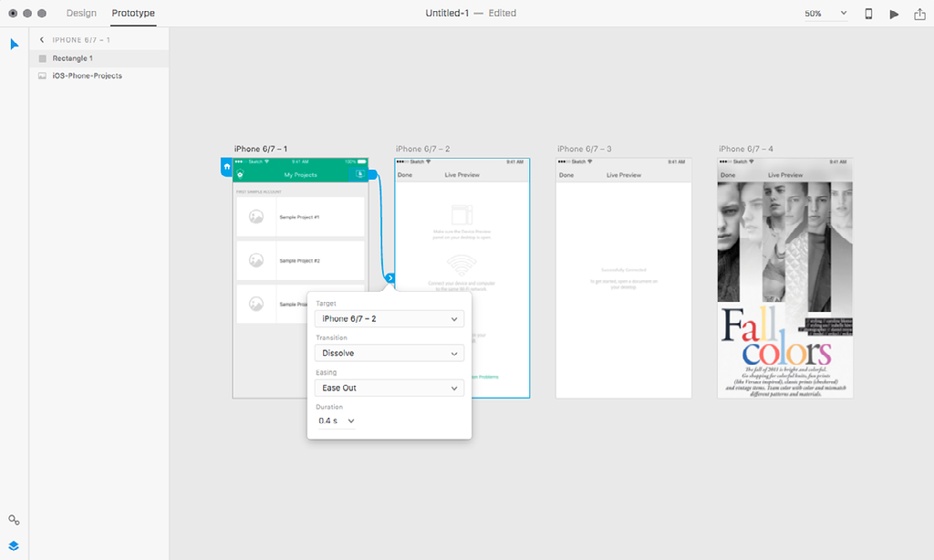Screen dimensions: 934x560
Task: Click the Device Preview window icon in artboard 2
Action: point(462,215)
